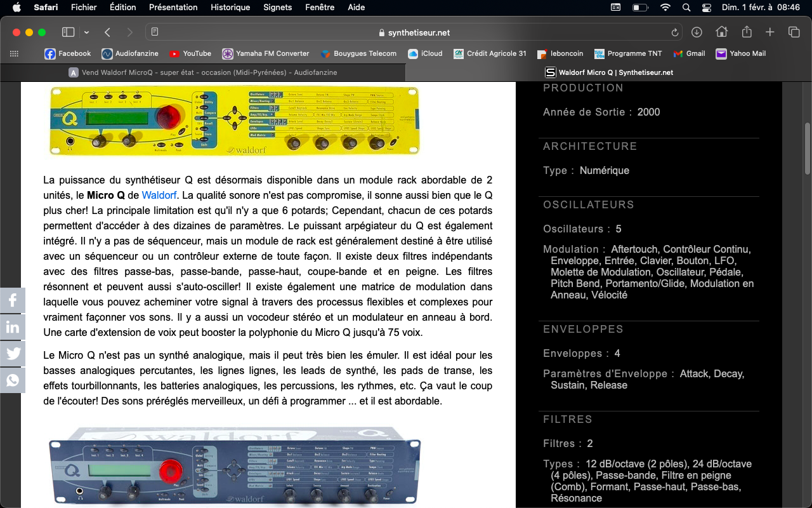Viewport: 812px width, 508px height.
Task: Click the menu bar date and time
Action: 761,8
